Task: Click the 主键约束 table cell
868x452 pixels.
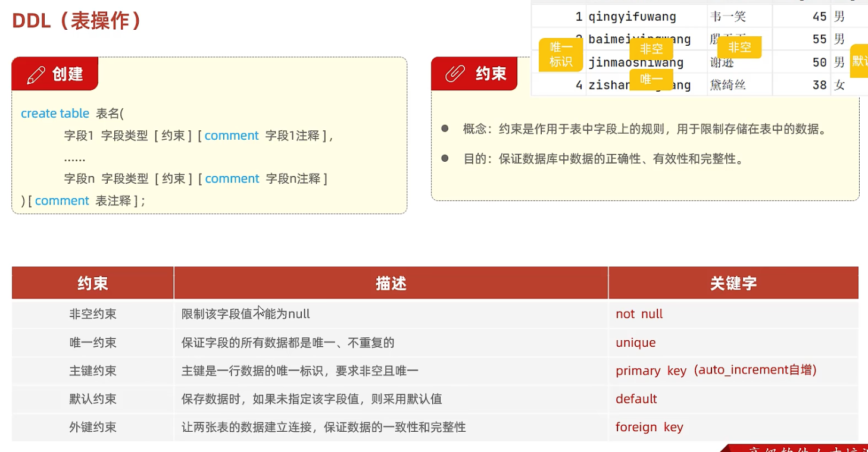Action: tap(93, 371)
